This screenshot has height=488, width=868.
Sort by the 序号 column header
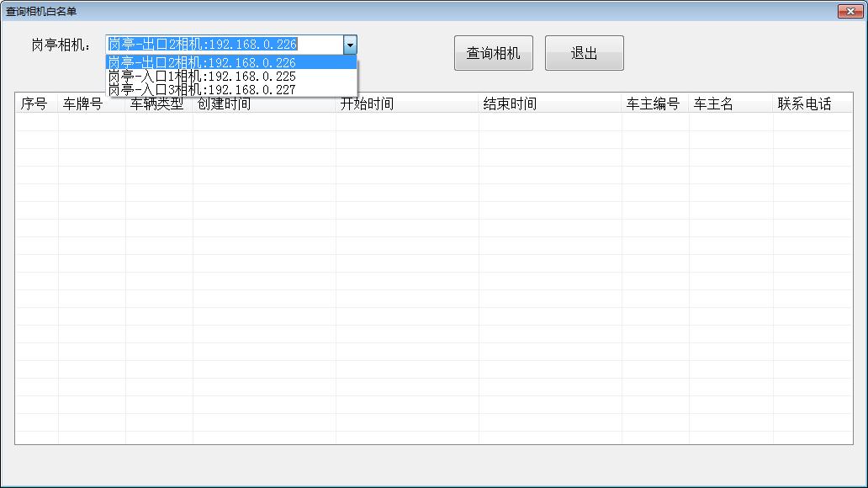click(x=36, y=104)
